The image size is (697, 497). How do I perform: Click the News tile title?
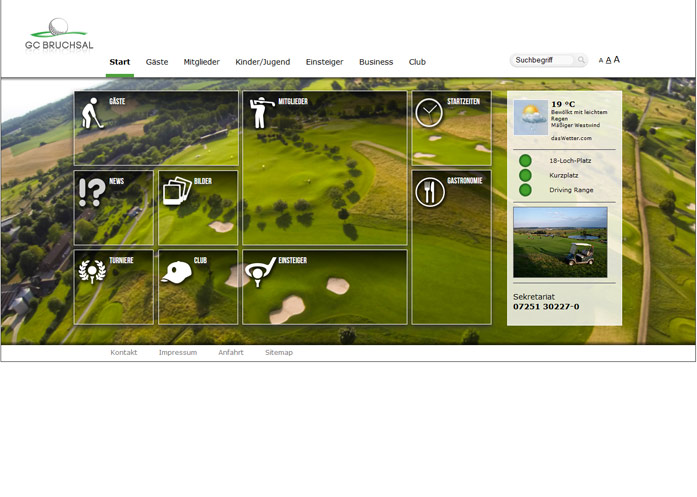116,181
